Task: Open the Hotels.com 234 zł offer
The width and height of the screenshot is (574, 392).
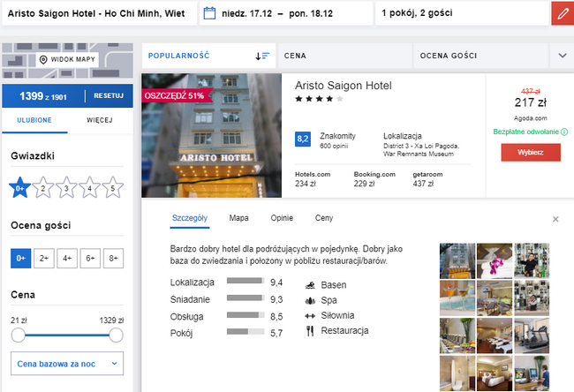Action: point(313,179)
